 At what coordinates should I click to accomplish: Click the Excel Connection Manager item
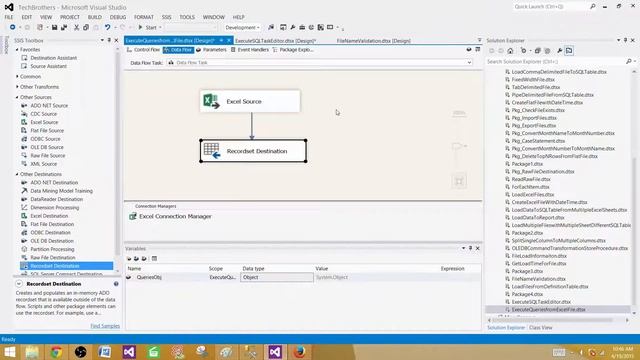coord(170,216)
